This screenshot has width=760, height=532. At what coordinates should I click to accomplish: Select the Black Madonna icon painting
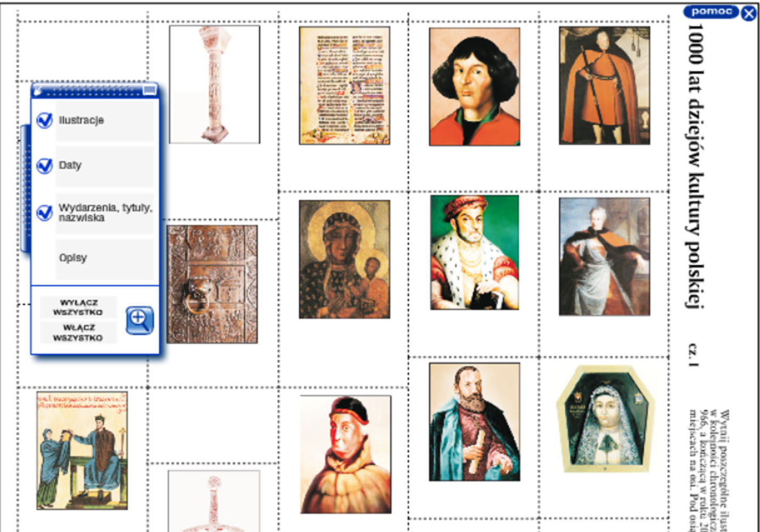pyautogui.click(x=344, y=259)
